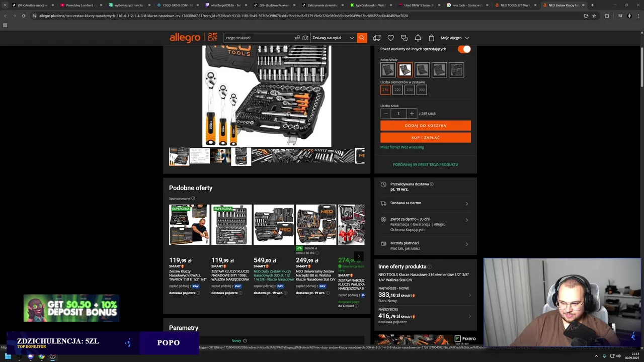Toggle Pokaż warianty od innych sprzedających switch
Viewport: 644px width, 362px height.
click(464, 49)
